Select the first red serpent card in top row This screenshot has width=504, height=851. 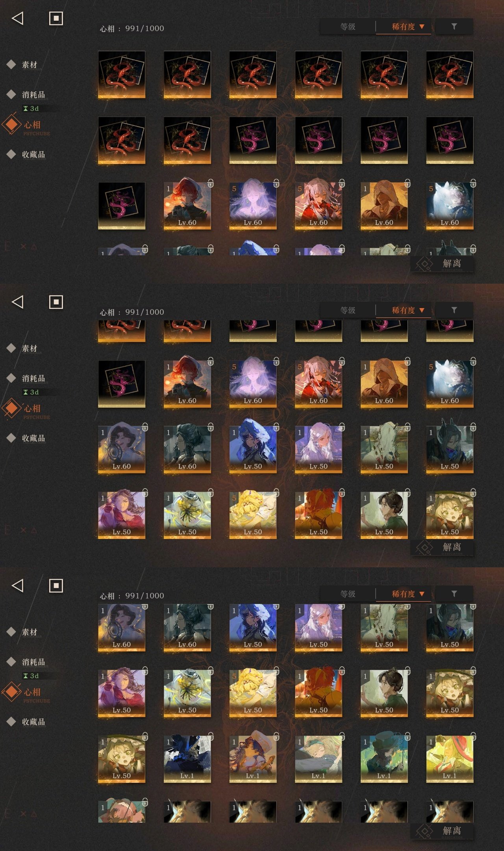(x=121, y=74)
